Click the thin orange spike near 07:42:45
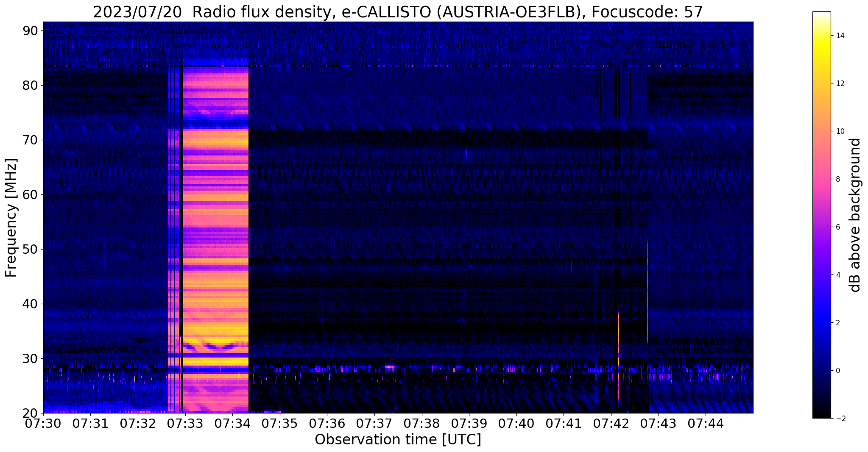Viewport: 868px width, 452px height. [647, 291]
